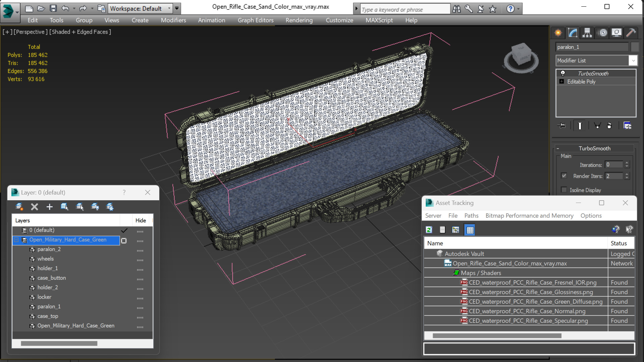Click the case_top item in layer list
This screenshot has width=644, height=362.
pos(47,315)
